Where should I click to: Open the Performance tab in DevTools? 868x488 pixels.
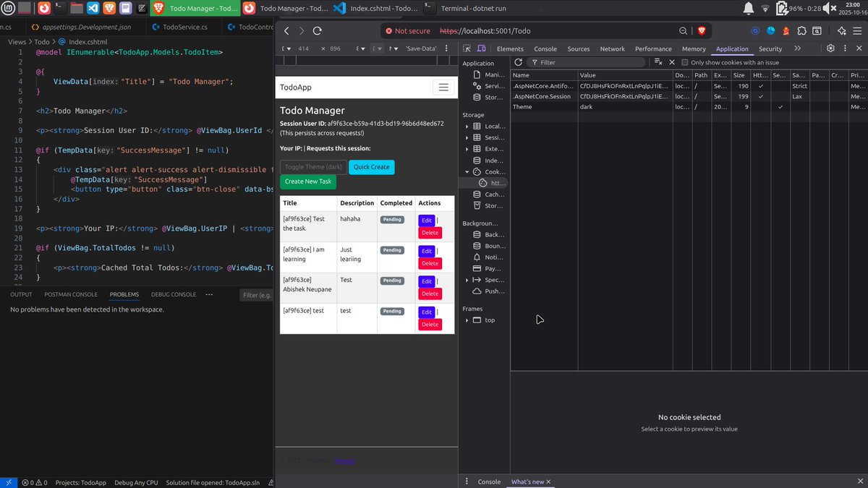coord(653,48)
